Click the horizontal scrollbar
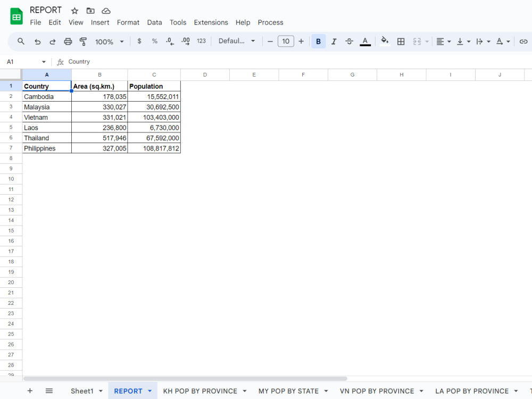This screenshot has width=532, height=399. pyautogui.click(x=185, y=379)
